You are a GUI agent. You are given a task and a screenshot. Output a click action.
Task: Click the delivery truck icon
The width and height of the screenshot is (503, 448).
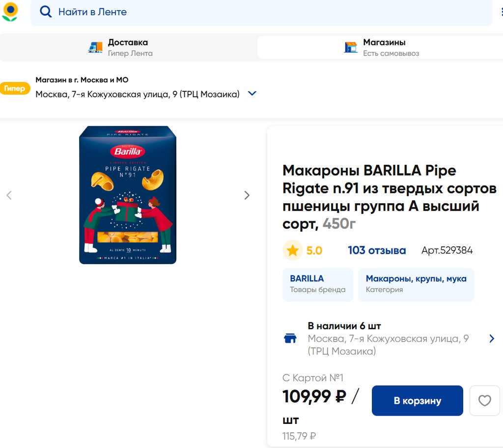95,47
